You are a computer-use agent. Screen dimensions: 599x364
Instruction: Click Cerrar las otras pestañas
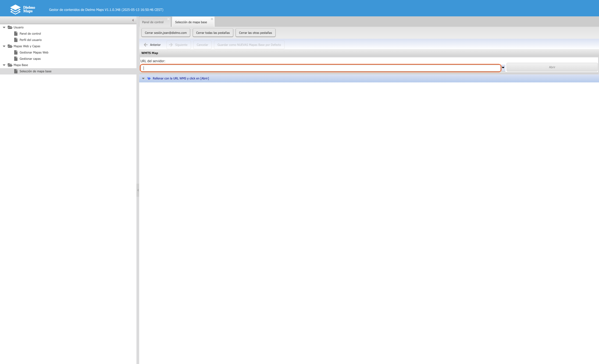pos(255,33)
